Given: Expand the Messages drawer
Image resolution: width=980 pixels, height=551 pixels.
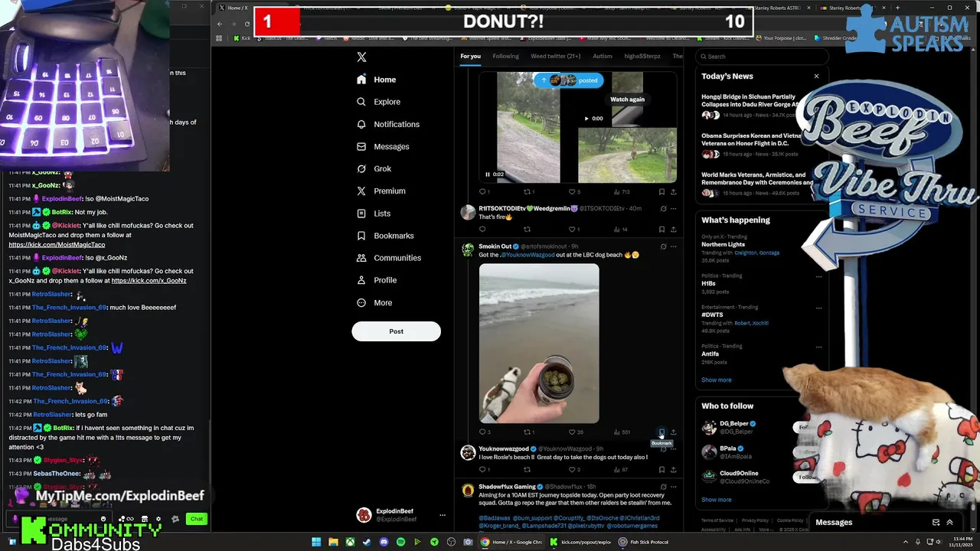Looking at the screenshot, I should (949, 523).
